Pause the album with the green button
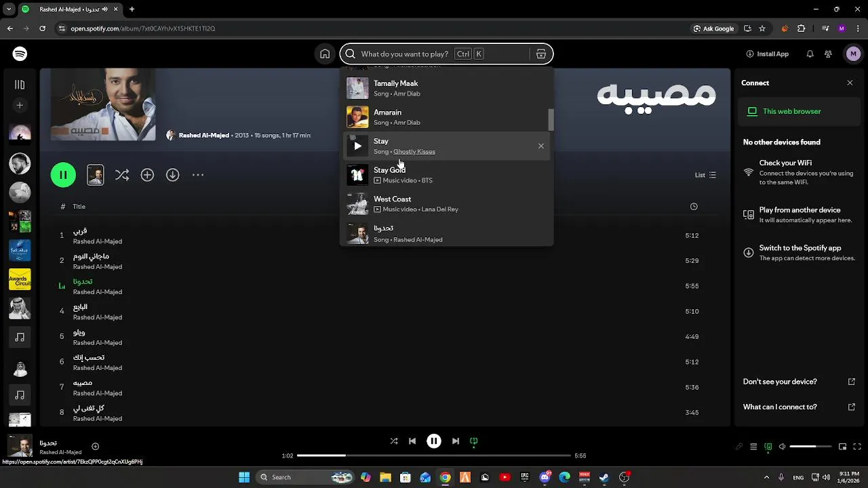This screenshot has height=488, width=868. (63, 175)
